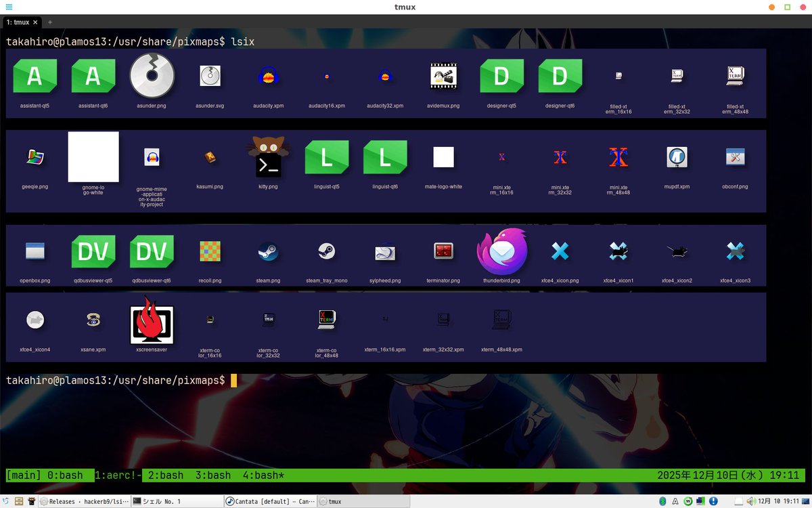Select the openbox.png window icon
The image size is (812, 508).
tap(35, 251)
